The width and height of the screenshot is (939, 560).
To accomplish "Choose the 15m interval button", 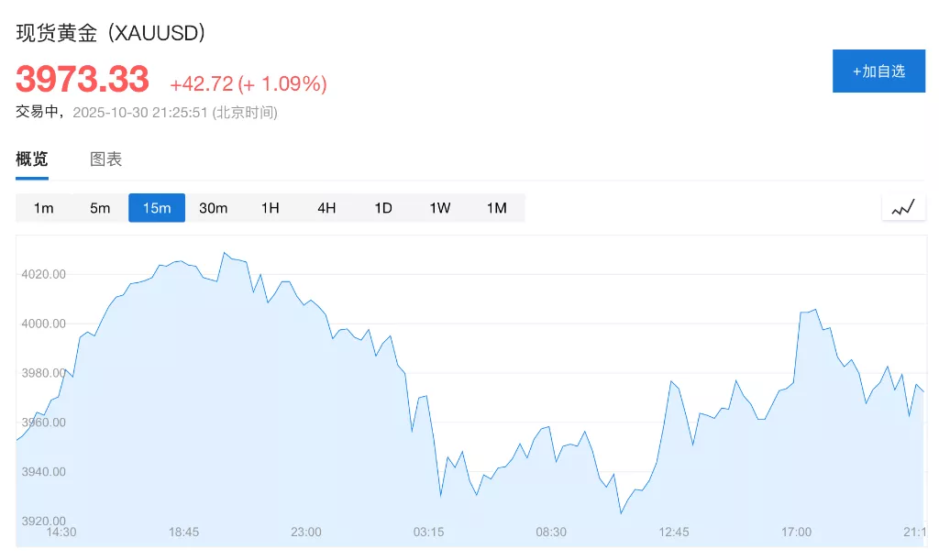I will 157,208.
